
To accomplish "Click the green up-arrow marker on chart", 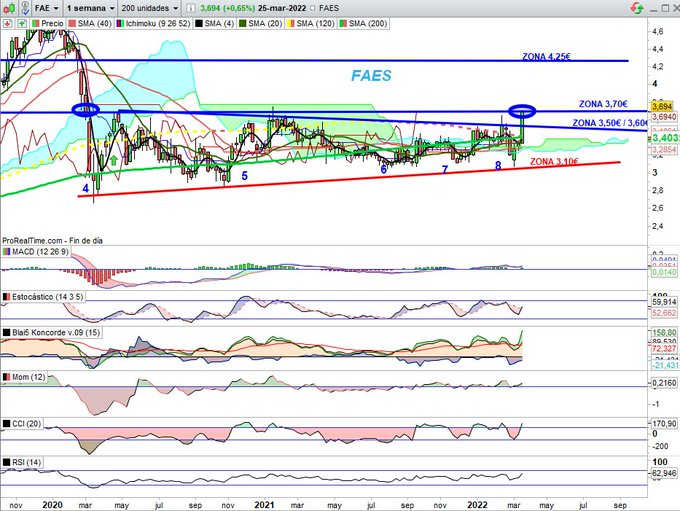I will [x=114, y=160].
